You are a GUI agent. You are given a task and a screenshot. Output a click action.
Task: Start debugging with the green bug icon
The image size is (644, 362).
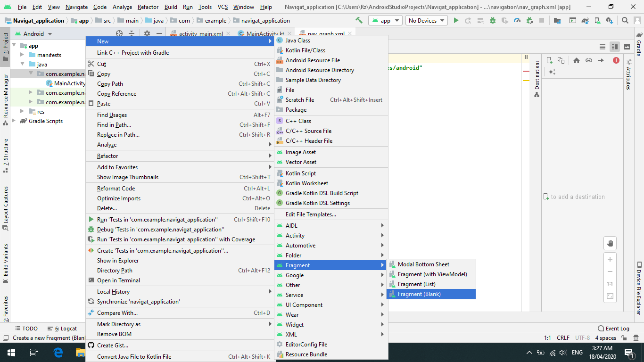pos(493,20)
